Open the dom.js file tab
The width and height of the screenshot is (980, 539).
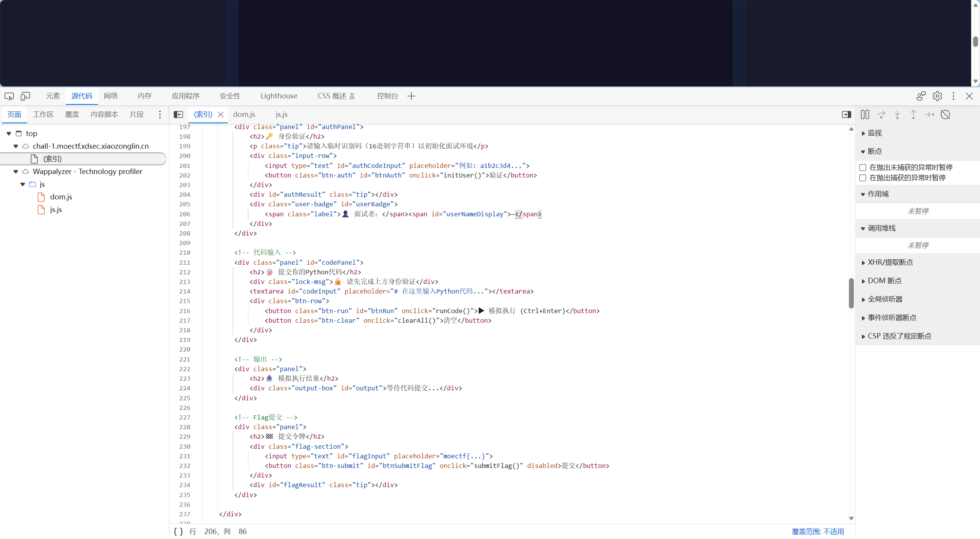click(x=244, y=114)
